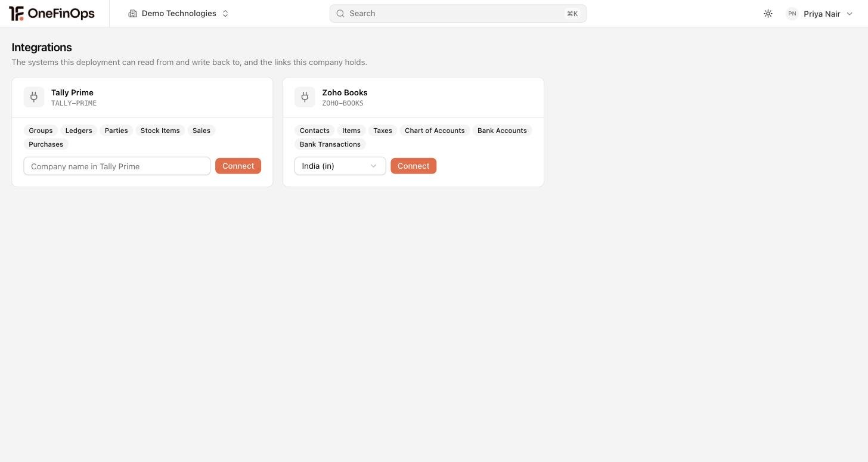Click the Contacts tag
The image size is (868, 462).
(314, 131)
